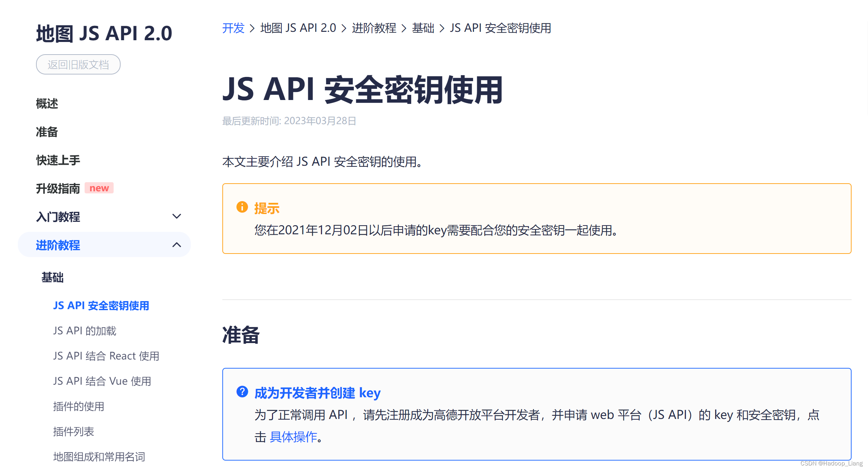Screen dimensions: 868x470
Task: Open 准备 in left navigation
Action: point(47,132)
